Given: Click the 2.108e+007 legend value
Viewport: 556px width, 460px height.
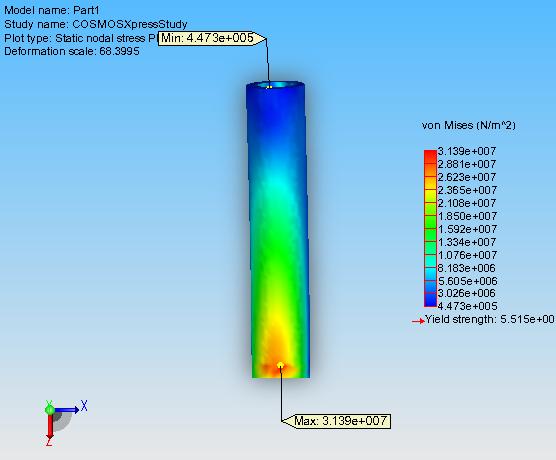Looking at the screenshot, I should tap(467, 203).
